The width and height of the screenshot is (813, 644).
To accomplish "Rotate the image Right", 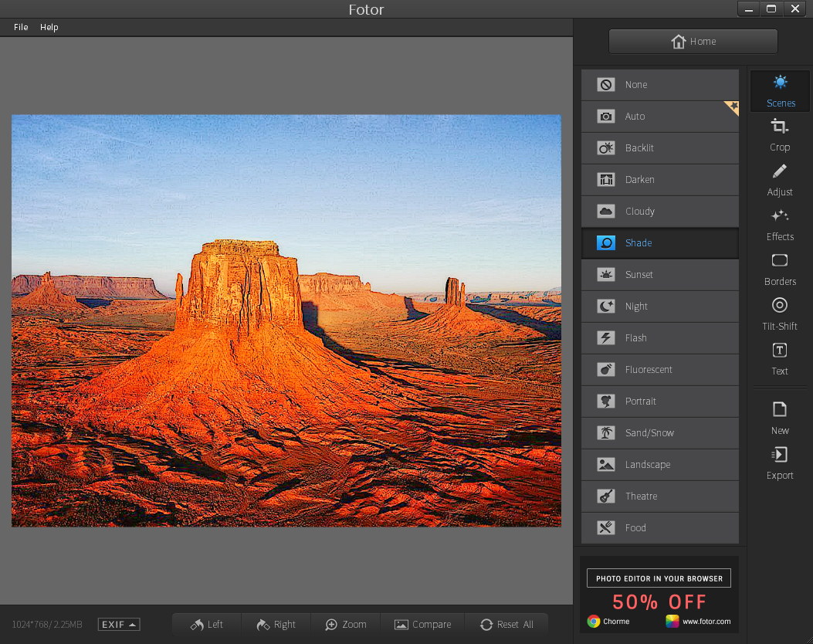I will (276, 624).
